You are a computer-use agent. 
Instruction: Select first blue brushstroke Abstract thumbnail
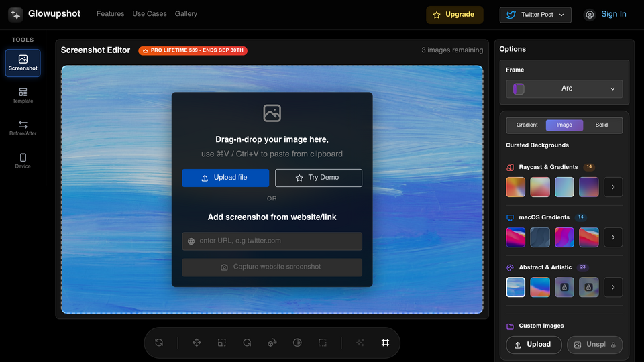(x=515, y=288)
